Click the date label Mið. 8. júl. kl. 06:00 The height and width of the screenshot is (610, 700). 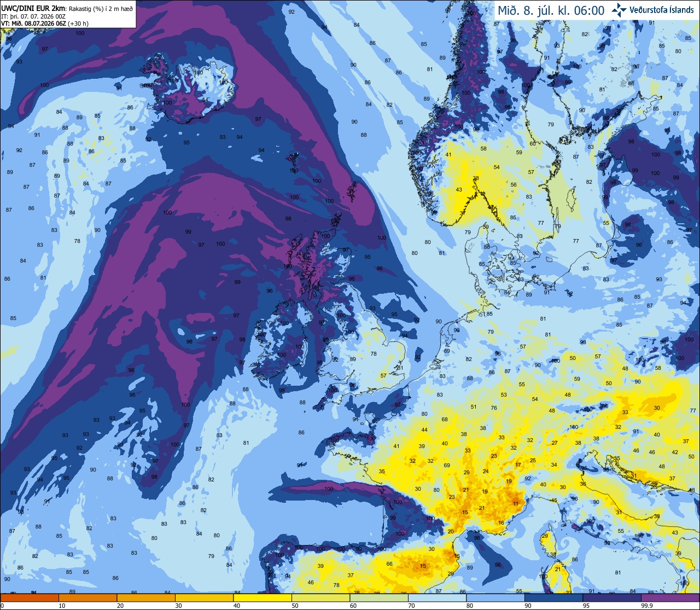click(x=551, y=10)
